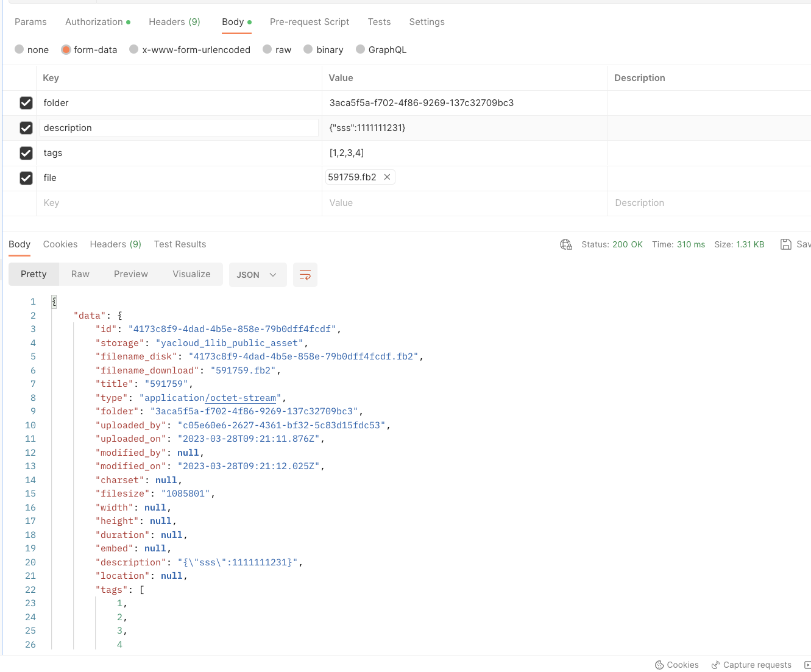Select the raw body type radio button
Screen dimensions: 811x672
pos(267,49)
